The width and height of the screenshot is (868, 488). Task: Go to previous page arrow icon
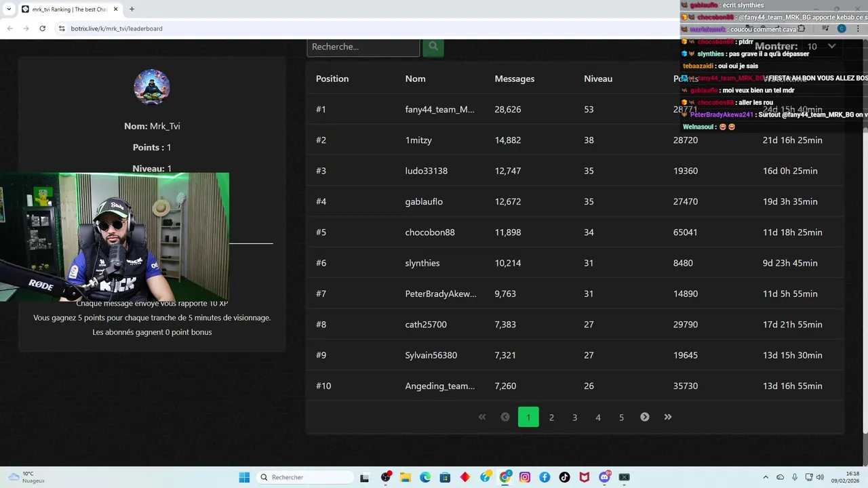coord(505,417)
